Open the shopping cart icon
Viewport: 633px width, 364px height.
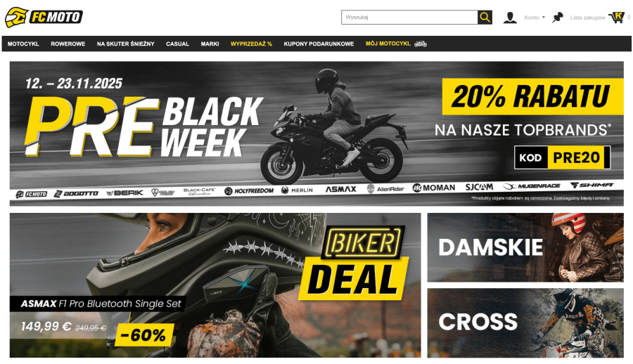616,18
